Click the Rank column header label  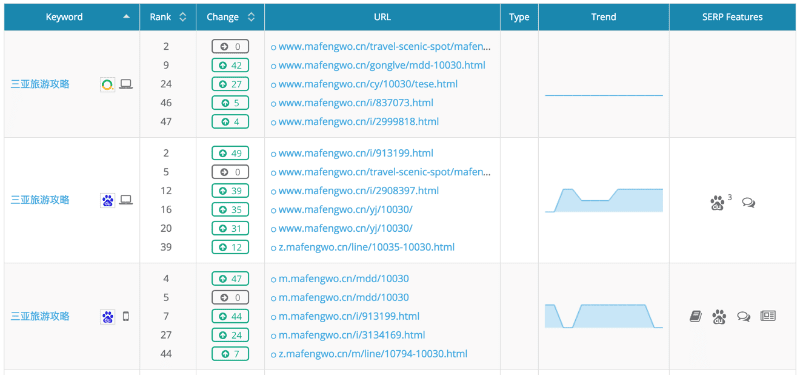(x=160, y=17)
